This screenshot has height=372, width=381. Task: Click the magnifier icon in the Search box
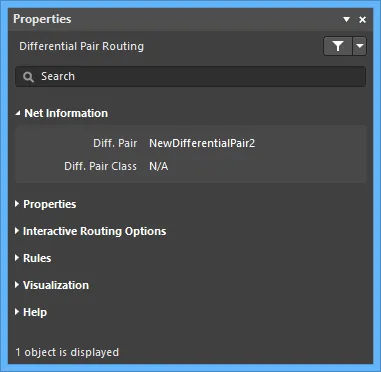(28, 77)
